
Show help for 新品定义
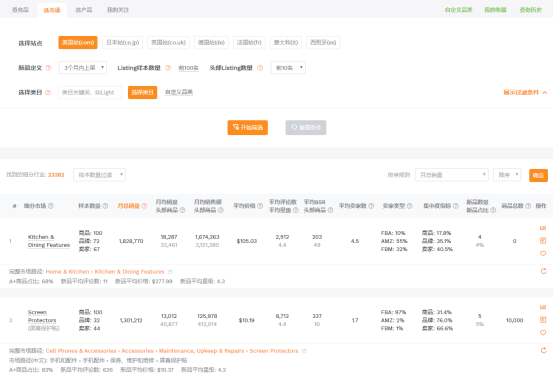click(x=48, y=68)
